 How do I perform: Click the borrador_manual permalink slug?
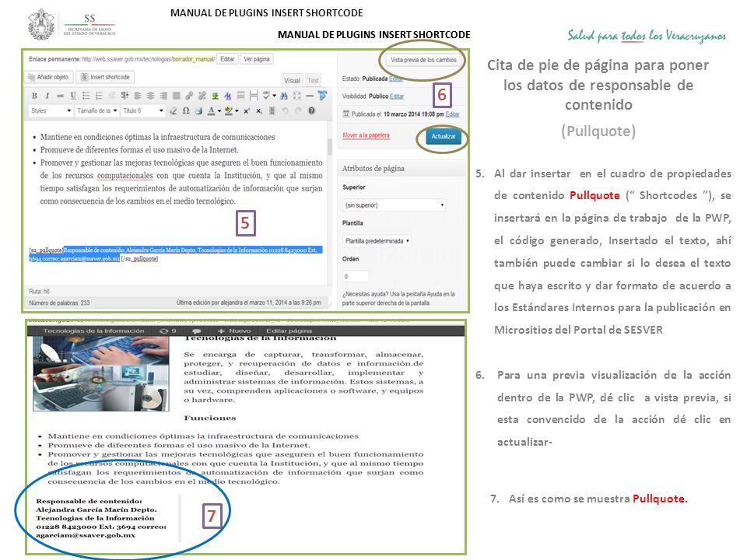193,60
